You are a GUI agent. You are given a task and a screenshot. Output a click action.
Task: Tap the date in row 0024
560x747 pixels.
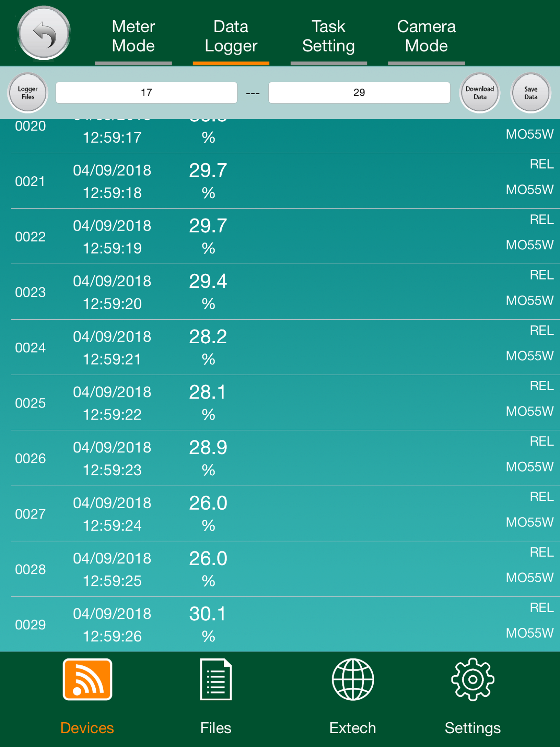pos(112,336)
